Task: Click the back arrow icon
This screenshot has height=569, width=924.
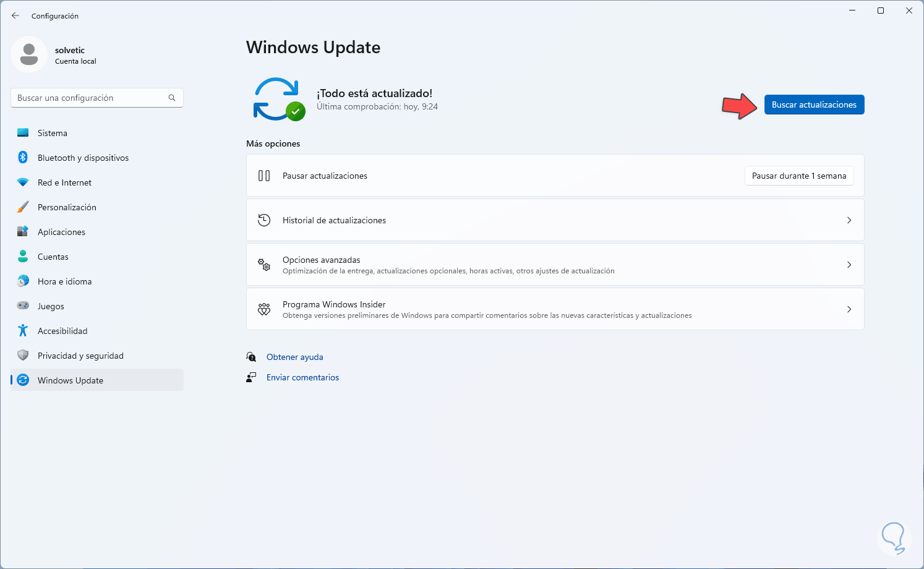Action: (x=15, y=15)
